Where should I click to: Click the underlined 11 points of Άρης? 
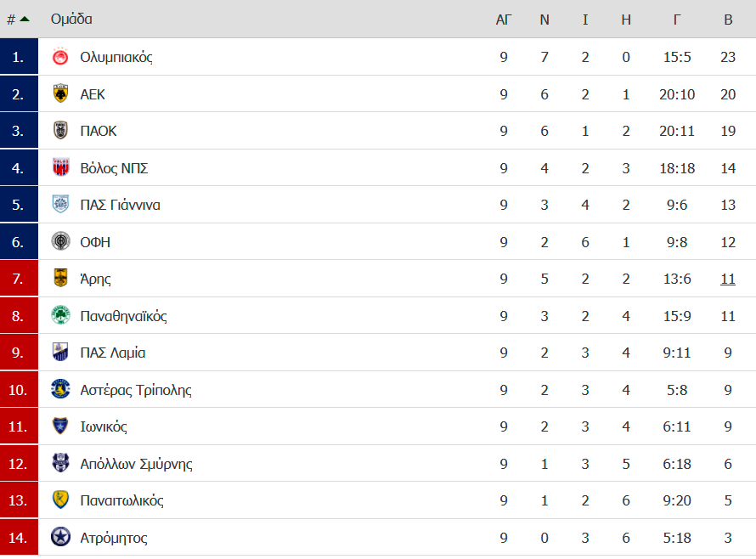728,279
